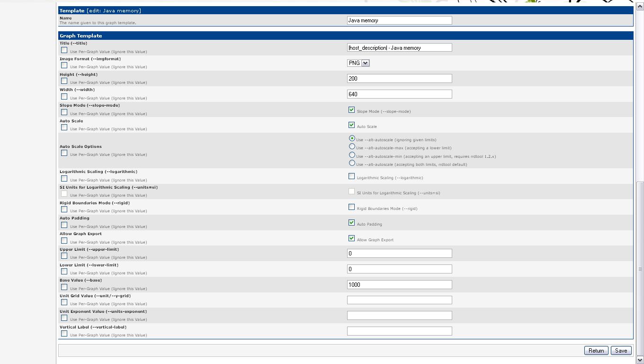Check Use Per-Graph Value under Image Format
This screenshot has width=644, height=364.
click(x=64, y=65)
